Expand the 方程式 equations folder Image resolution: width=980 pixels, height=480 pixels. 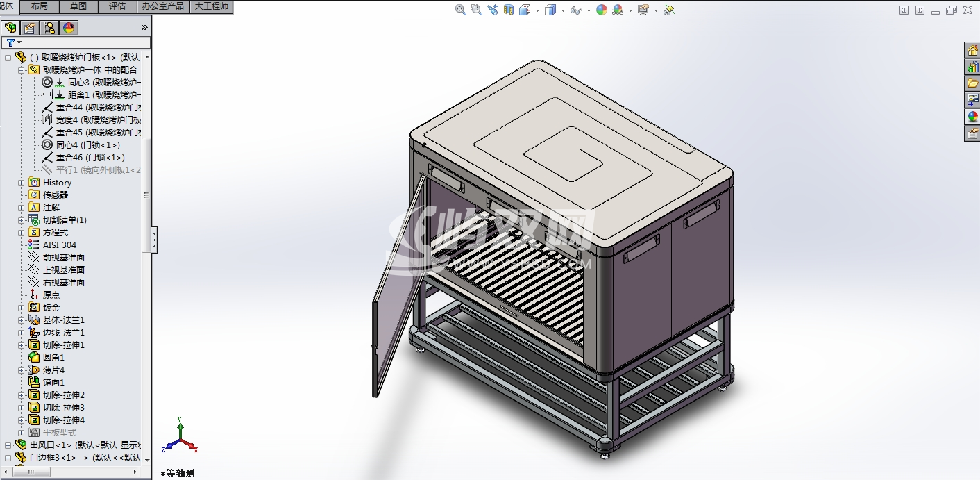tap(21, 233)
